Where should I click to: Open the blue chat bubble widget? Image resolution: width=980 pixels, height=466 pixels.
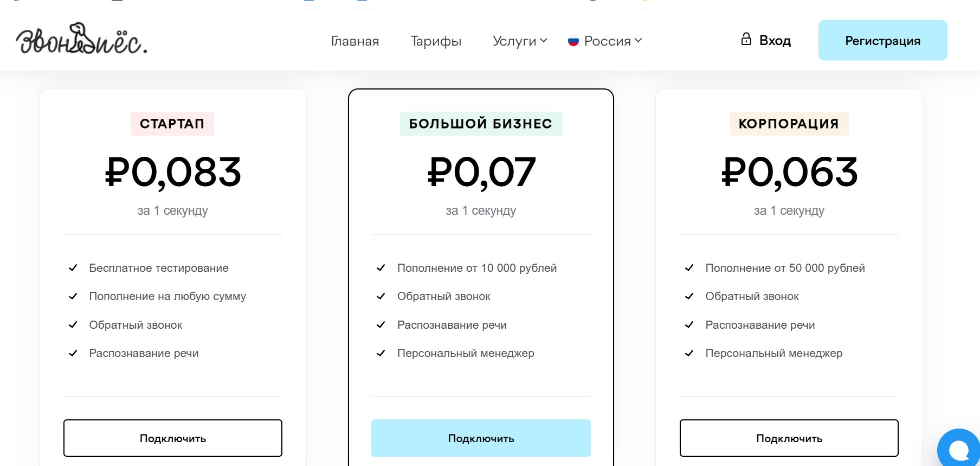pos(960,450)
